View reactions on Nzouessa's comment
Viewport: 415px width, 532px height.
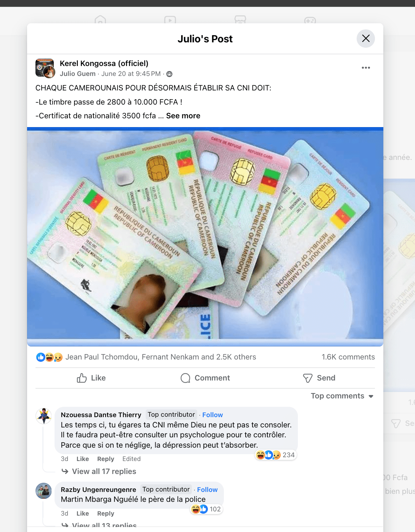pyautogui.click(x=275, y=455)
